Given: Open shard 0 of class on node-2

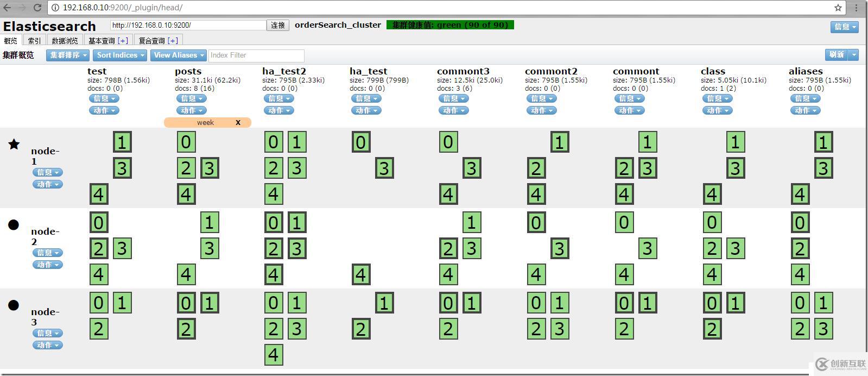Looking at the screenshot, I should [712, 222].
